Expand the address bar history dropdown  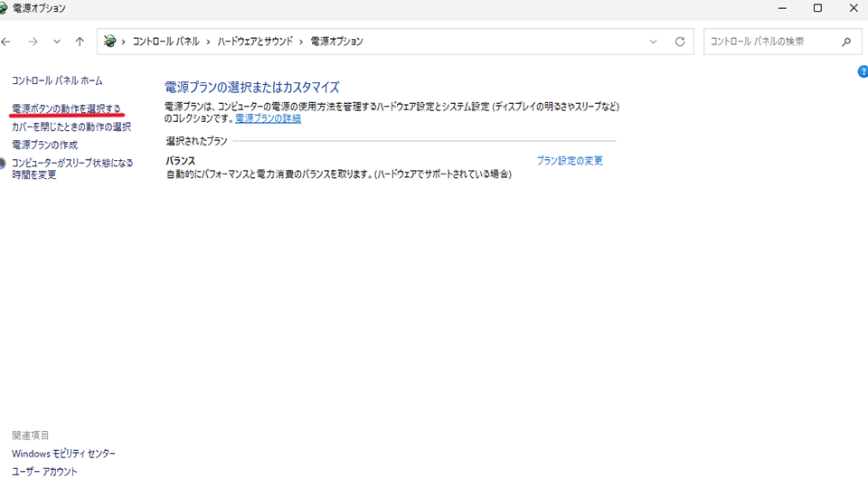point(654,42)
